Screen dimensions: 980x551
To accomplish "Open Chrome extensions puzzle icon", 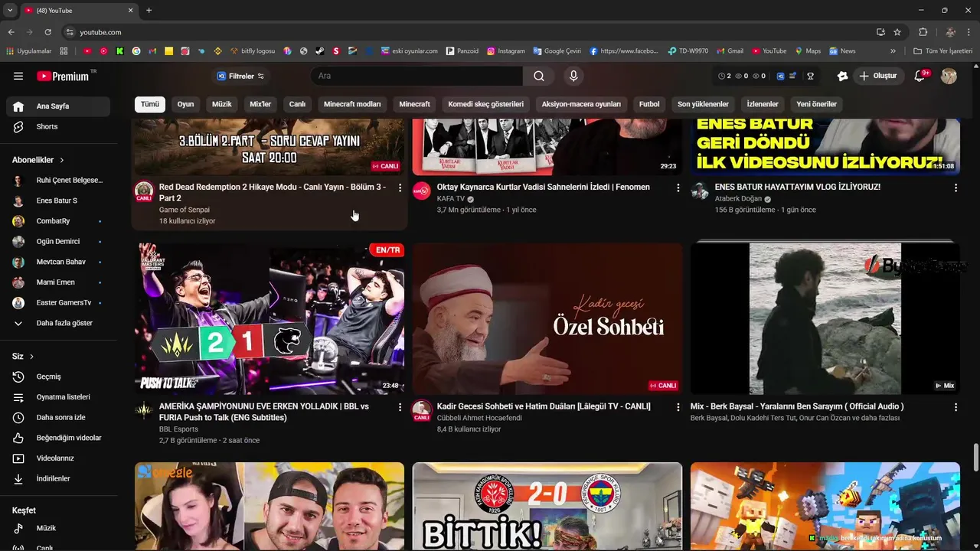I will pos(923,32).
